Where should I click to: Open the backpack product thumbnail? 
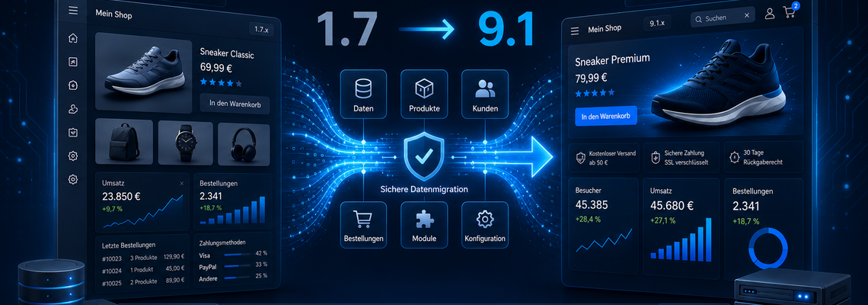click(x=124, y=143)
